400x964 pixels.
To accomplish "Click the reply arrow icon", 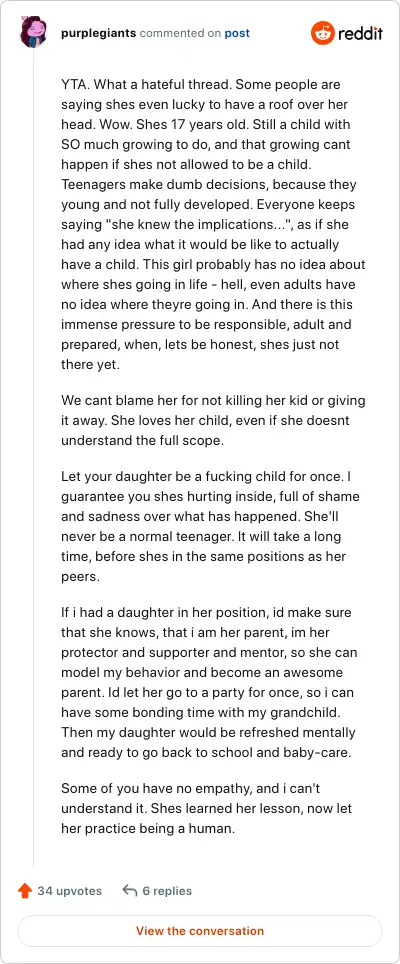I will pos(129,891).
